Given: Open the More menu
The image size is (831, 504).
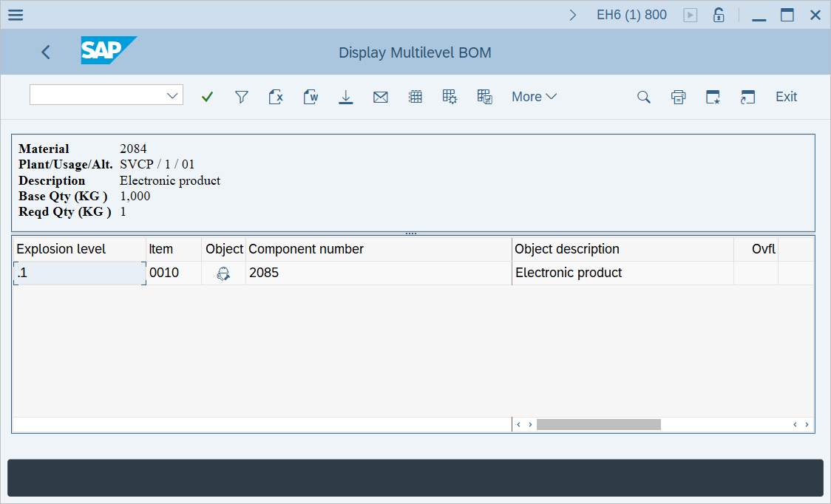Looking at the screenshot, I should [x=534, y=97].
